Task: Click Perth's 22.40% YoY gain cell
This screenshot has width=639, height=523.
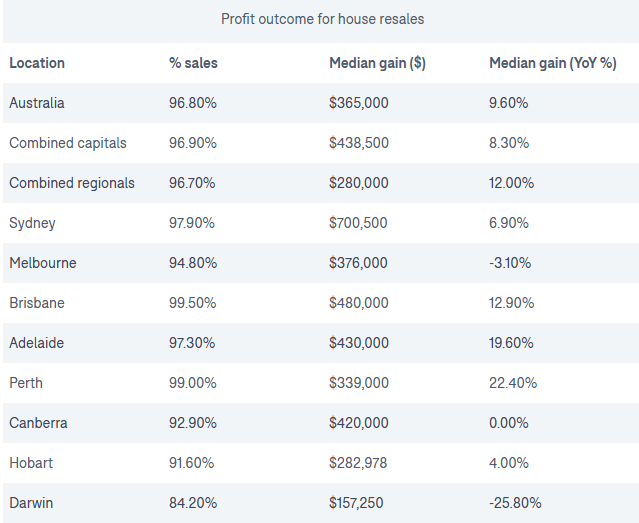Action: (513, 383)
